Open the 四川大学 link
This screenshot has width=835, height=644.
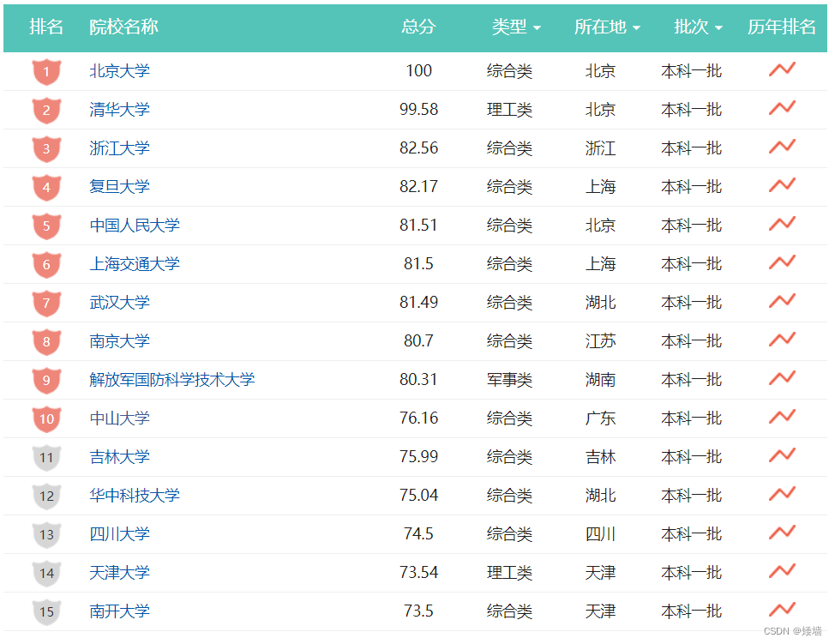120,534
